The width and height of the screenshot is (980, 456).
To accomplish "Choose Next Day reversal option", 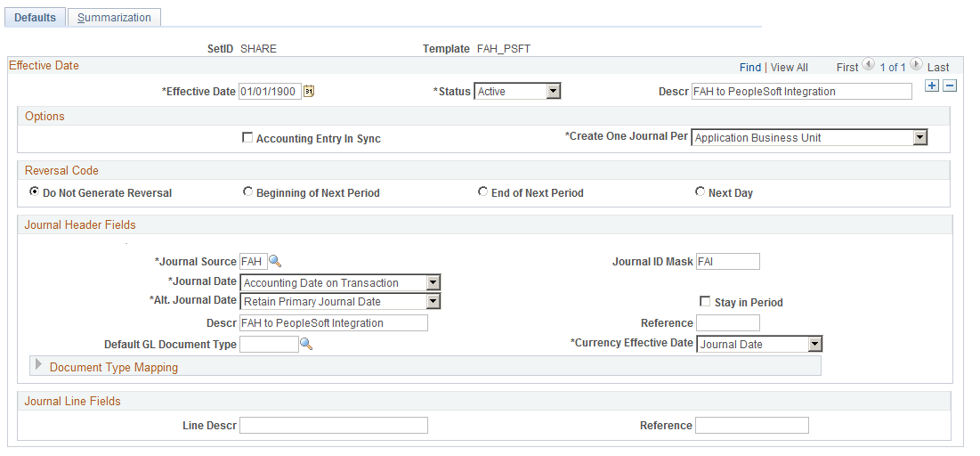I will [x=700, y=192].
